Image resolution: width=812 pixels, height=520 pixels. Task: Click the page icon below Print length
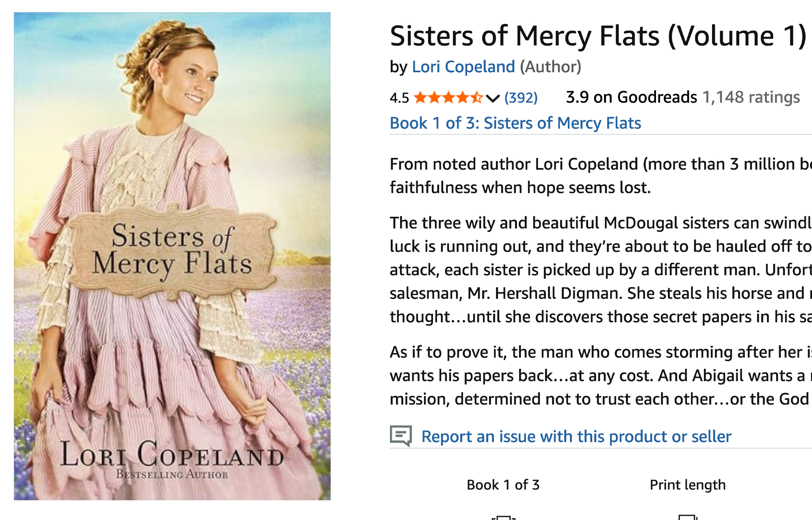[x=687, y=517]
